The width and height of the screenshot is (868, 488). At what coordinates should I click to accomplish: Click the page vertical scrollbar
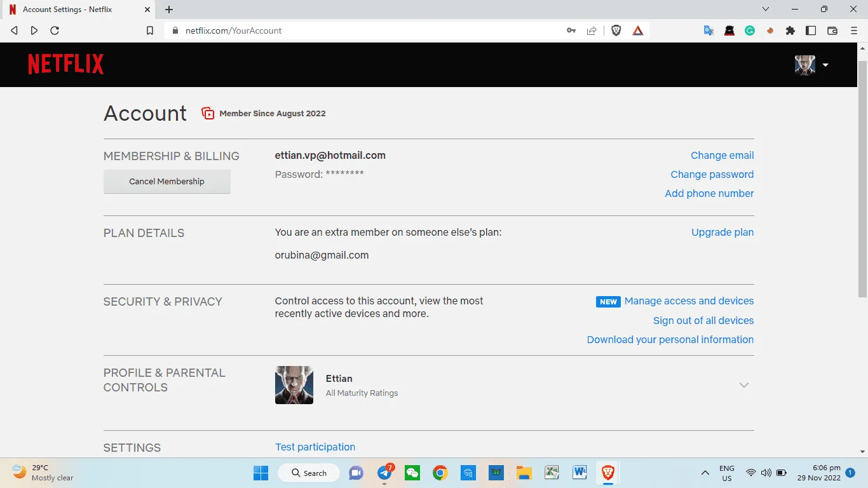(862, 180)
